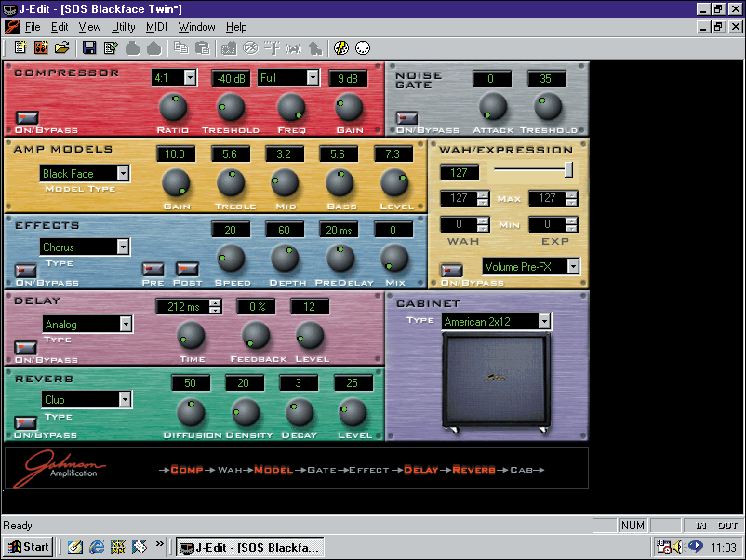This screenshot has height=560, width=746.
Task: Toggle the Noise Gate On/Bypass switch
Action: [406, 117]
